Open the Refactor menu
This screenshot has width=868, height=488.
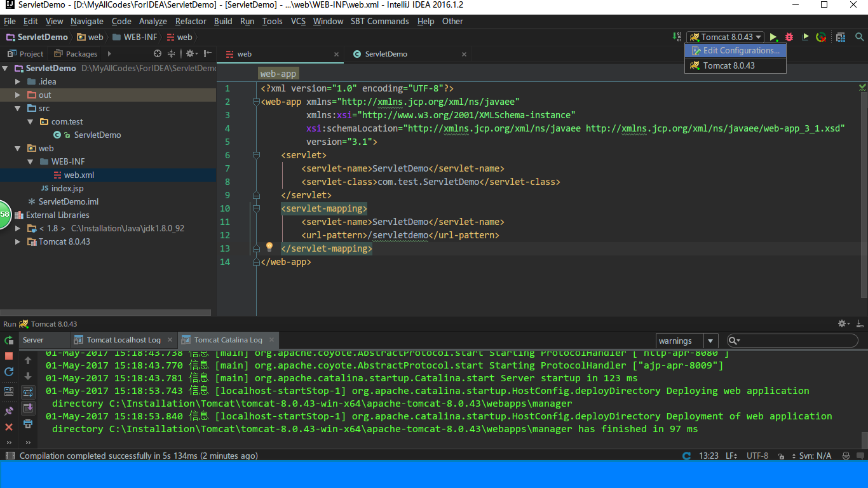click(x=191, y=21)
